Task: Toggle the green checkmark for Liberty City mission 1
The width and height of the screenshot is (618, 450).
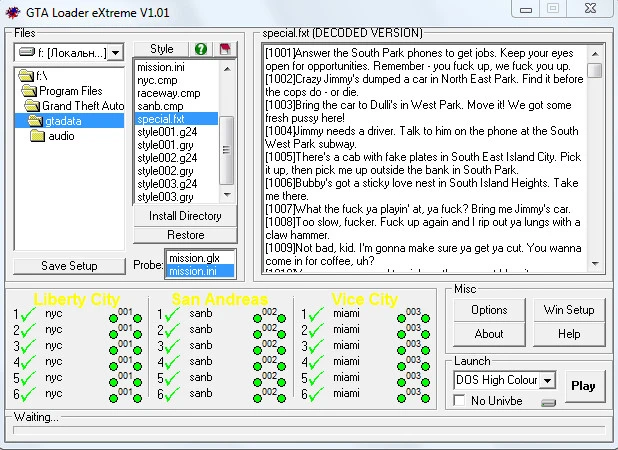Action: pos(28,314)
